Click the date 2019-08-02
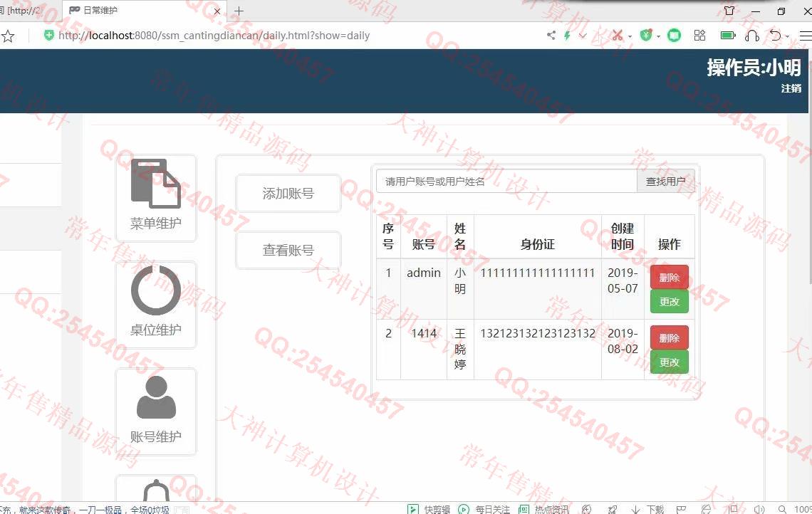 click(x=623, y=341)
